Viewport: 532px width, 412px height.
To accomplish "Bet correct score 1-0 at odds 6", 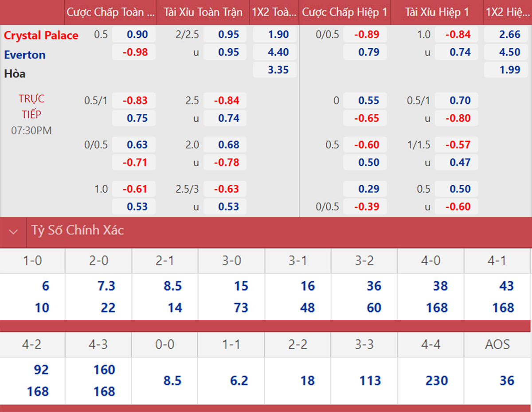I will (x=46, y=286).
